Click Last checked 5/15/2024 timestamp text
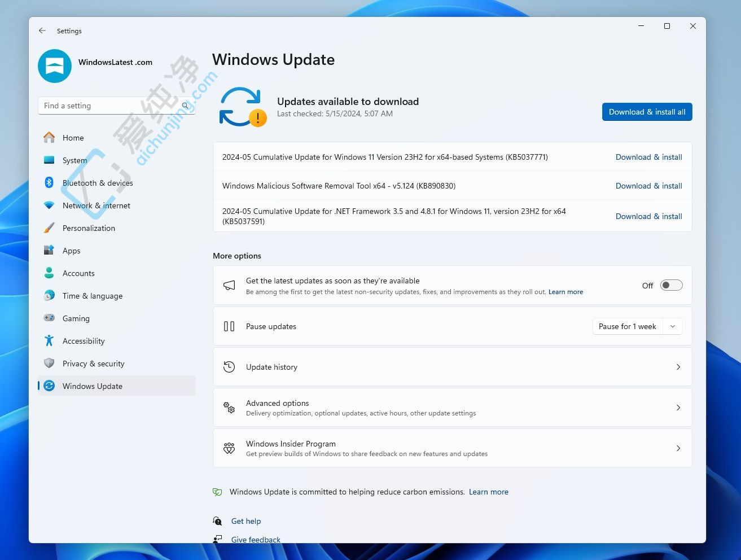The width and height of the screenshot is (741, 560). point(335,113)
